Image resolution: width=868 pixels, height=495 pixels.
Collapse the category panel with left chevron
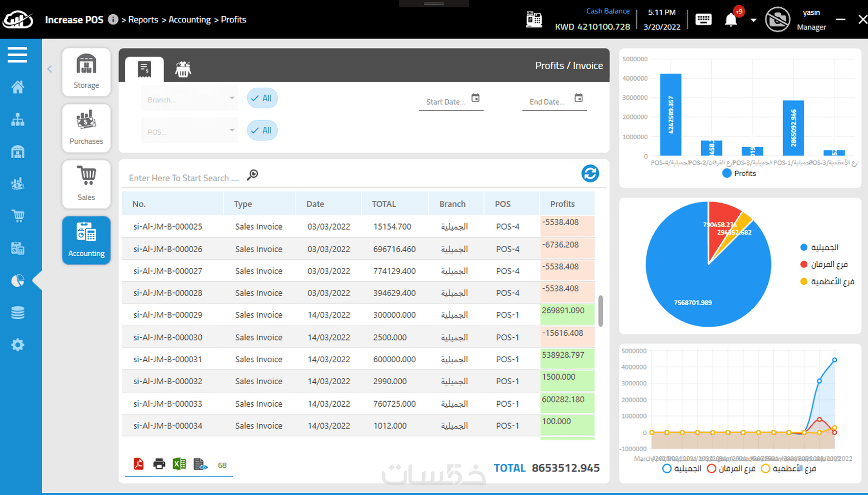pyautogui.click(x=50, y=69)
